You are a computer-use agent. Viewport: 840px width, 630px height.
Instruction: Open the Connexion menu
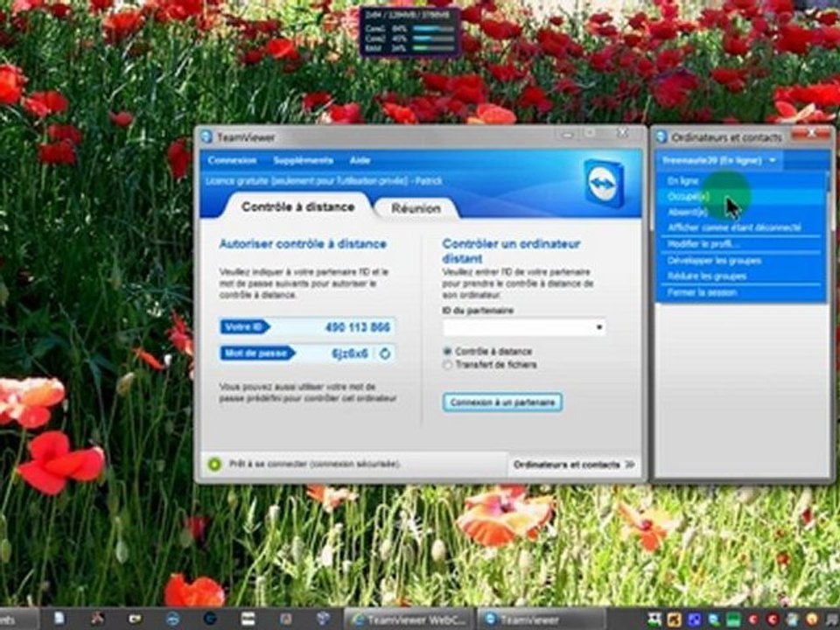[232, 160]
